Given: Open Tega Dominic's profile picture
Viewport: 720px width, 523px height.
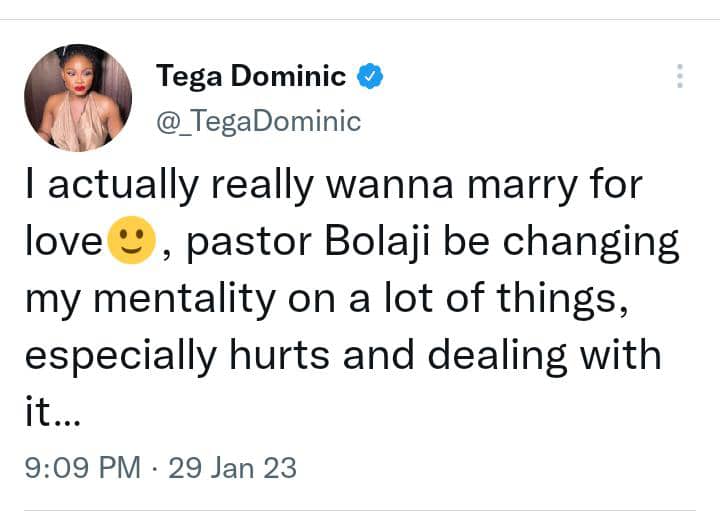Looking at the screenshot, I should (78, 98).
